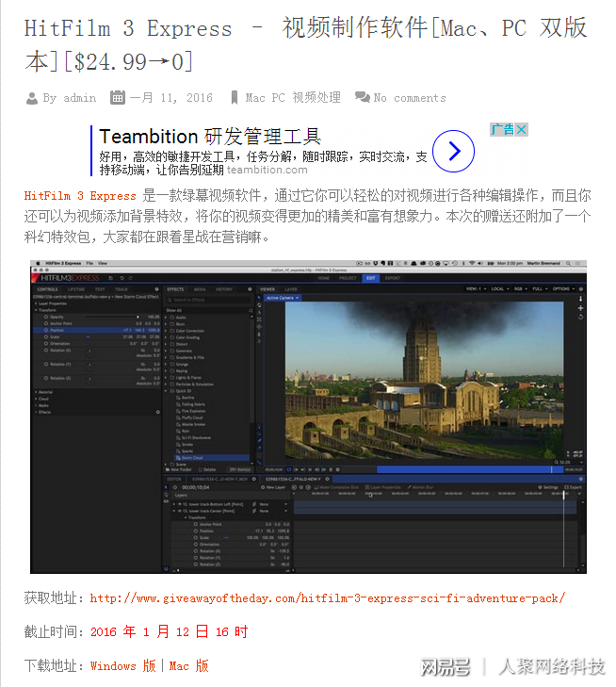Open the HitFilm editor screenshot image

pyautogui.click(x=308, y=417)
